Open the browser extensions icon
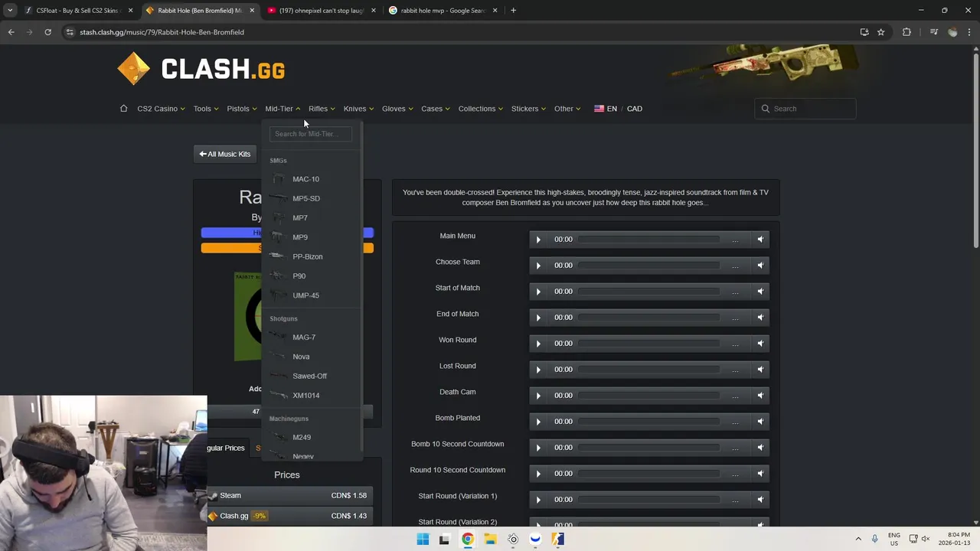The width and height of the screenshot is (980, 551). click(x=906, y=32)
